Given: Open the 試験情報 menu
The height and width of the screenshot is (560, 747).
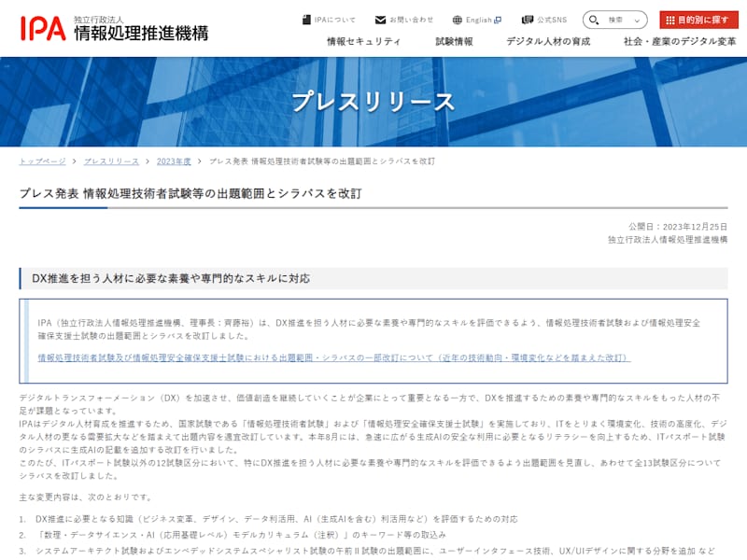Looking at the screenshot, I should click(x=454, y=42).
